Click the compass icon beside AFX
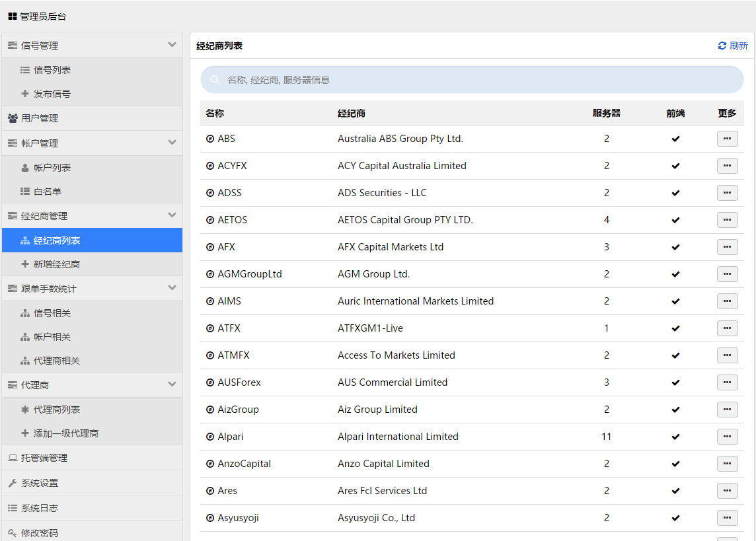This screenshot has height=541, width=756. point(210,247)
